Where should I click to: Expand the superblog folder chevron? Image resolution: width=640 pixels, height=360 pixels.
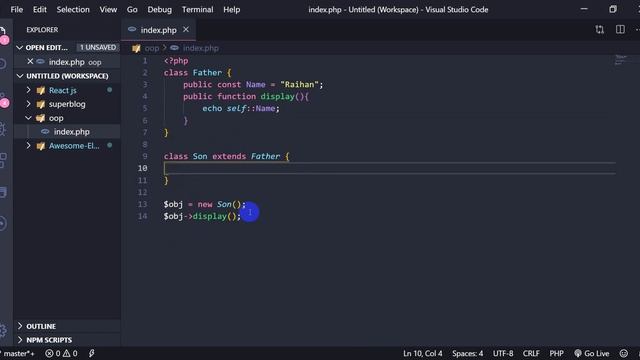coord(28,104)
